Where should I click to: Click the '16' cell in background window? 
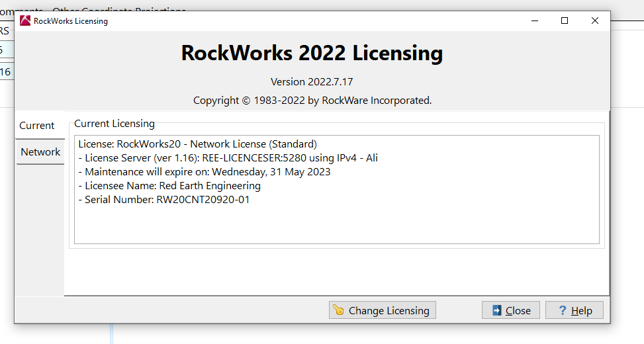pyautogui.click(x=7, y=72)
